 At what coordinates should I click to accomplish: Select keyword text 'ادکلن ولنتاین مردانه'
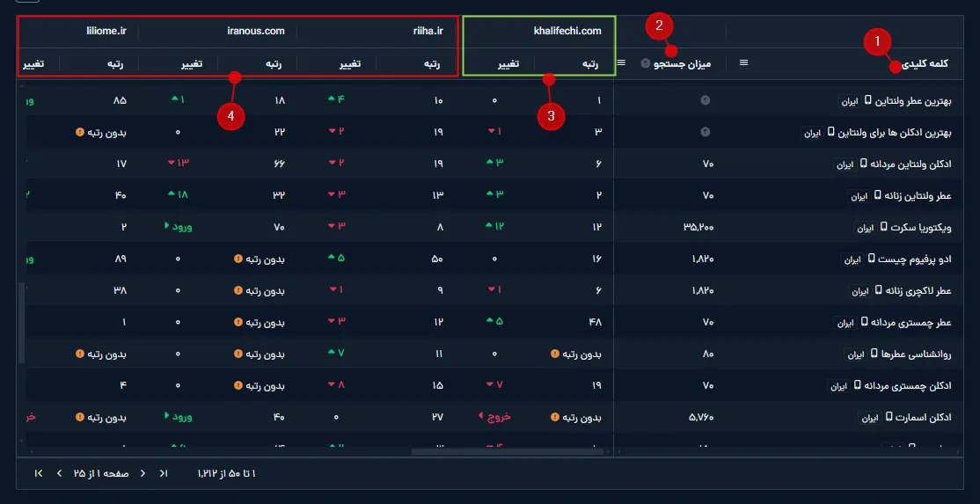click(x=912, y=164)
